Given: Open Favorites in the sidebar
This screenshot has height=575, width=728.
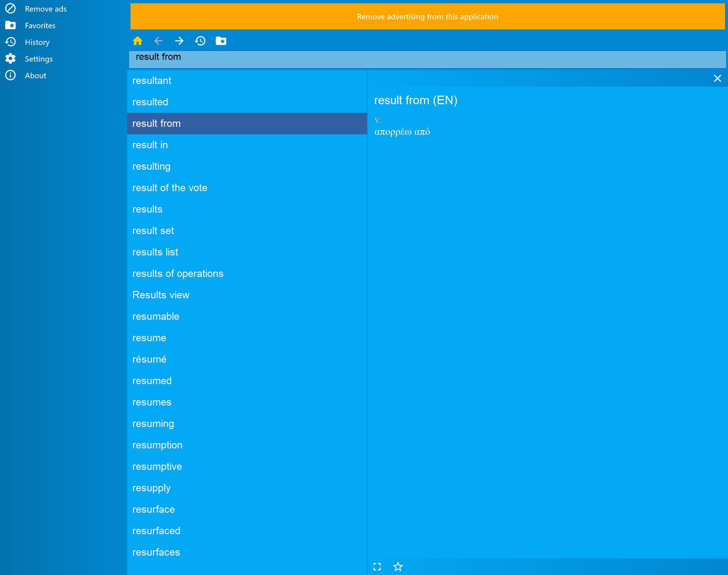Looking at the screenshot, I should click(x=40, y=26).
